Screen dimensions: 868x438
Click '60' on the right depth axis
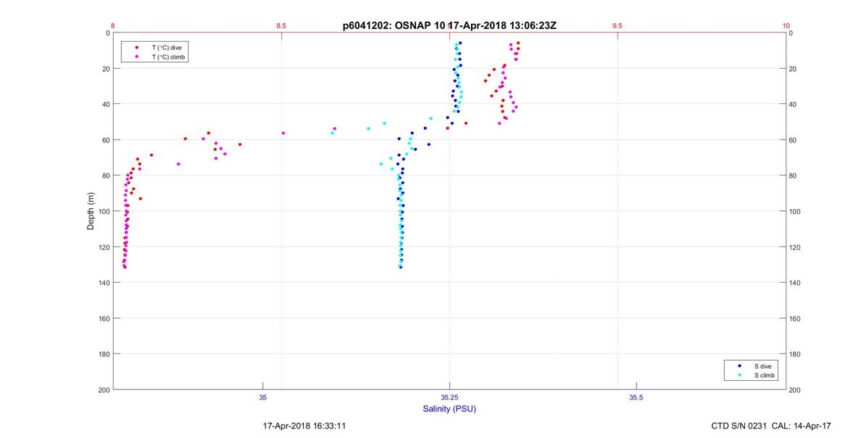[x=793, y=140]
